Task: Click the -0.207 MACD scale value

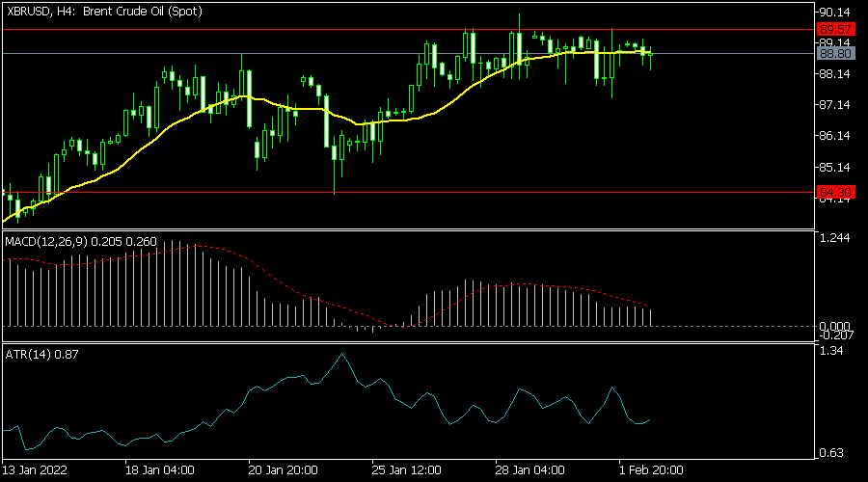Action: click(x=836, y=335)
